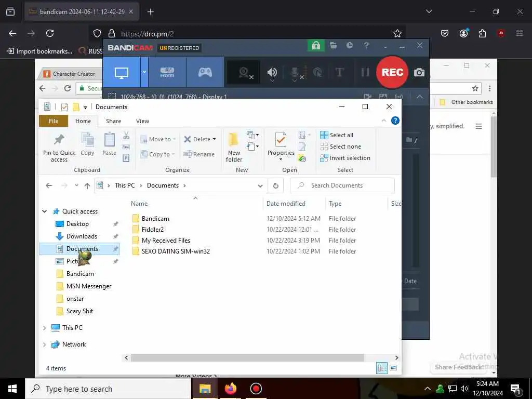Screen dimensions: 532x399
Task: Collapse the Quick access tree node
Action: click(45, 211)
